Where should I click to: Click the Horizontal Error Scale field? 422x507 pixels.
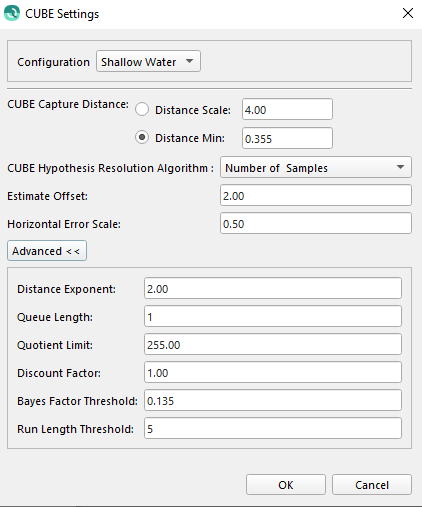316,223
